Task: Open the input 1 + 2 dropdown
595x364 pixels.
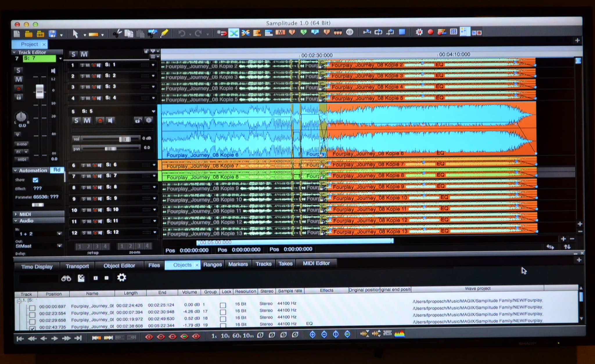Action: (59, 234)
